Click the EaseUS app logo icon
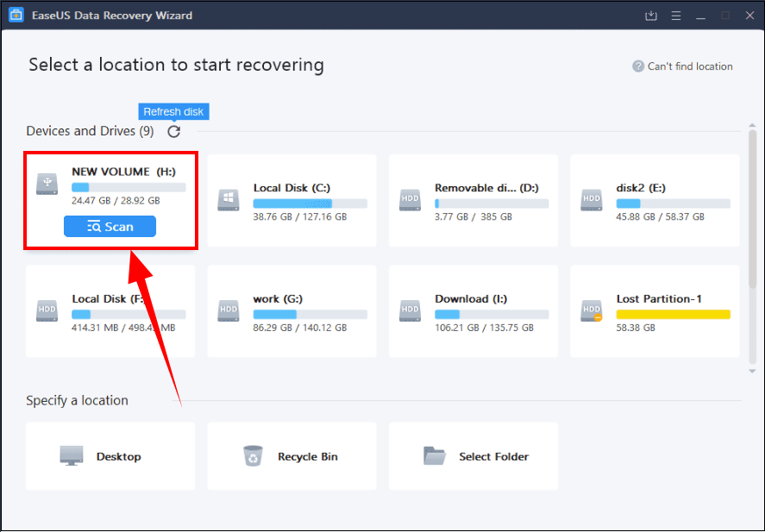Screen dimensions: 765x532 tap(16, 16)
